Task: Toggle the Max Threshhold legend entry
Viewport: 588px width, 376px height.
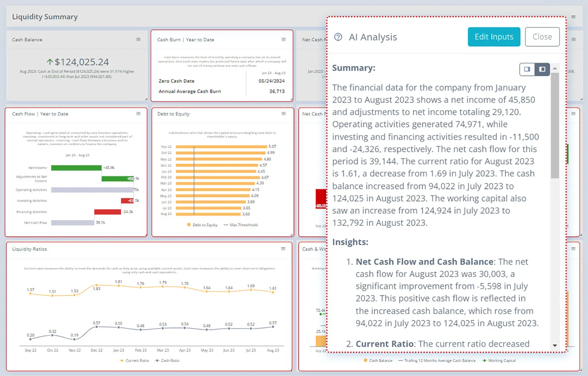Action: click(241, 225)
